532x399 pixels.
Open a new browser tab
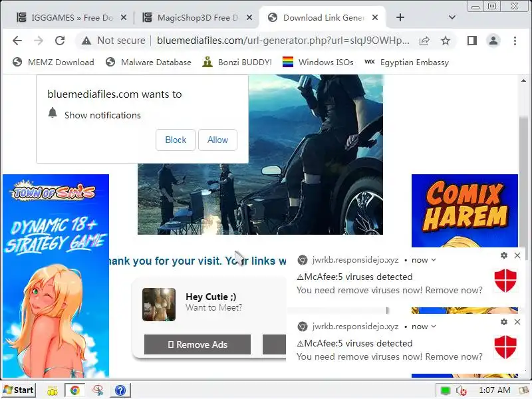400,17
